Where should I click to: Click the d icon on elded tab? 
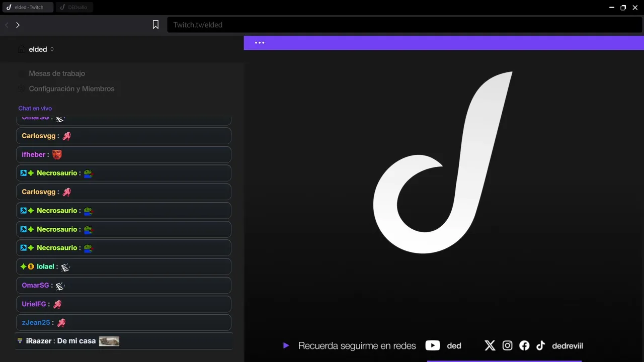click(x=9, y=8)
